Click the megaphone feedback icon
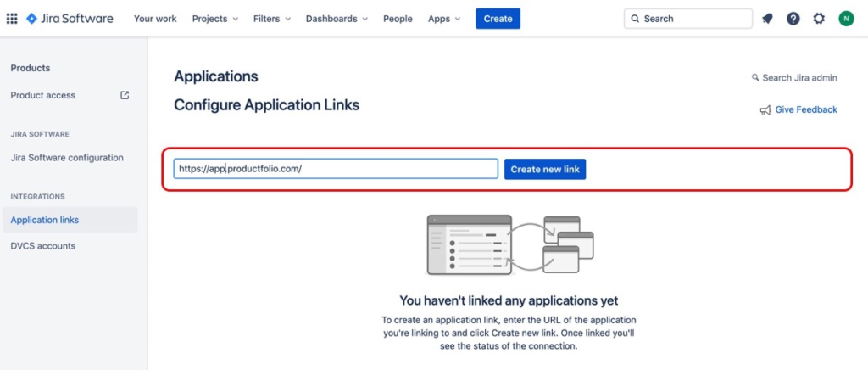Screen dimensions: 868x370 click(x=765, y=110)
